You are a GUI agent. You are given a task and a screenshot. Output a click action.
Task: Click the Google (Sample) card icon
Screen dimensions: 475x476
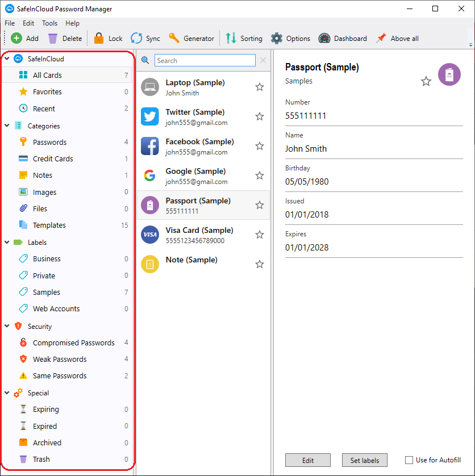pyautogui.click(x=150, y=176)
